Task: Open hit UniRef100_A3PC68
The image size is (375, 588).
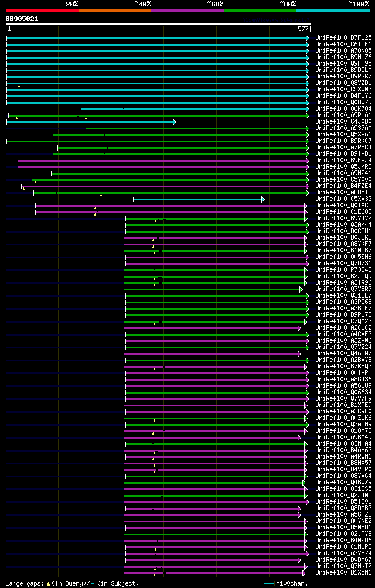Action: pyautogui.click(x=343, y=302)
